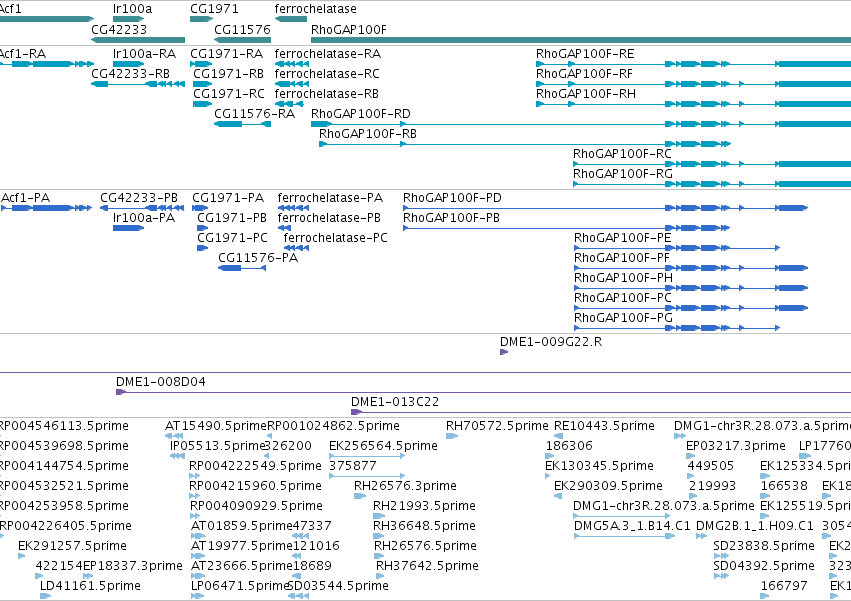Select the Ir100a gene label

[132, 9]
